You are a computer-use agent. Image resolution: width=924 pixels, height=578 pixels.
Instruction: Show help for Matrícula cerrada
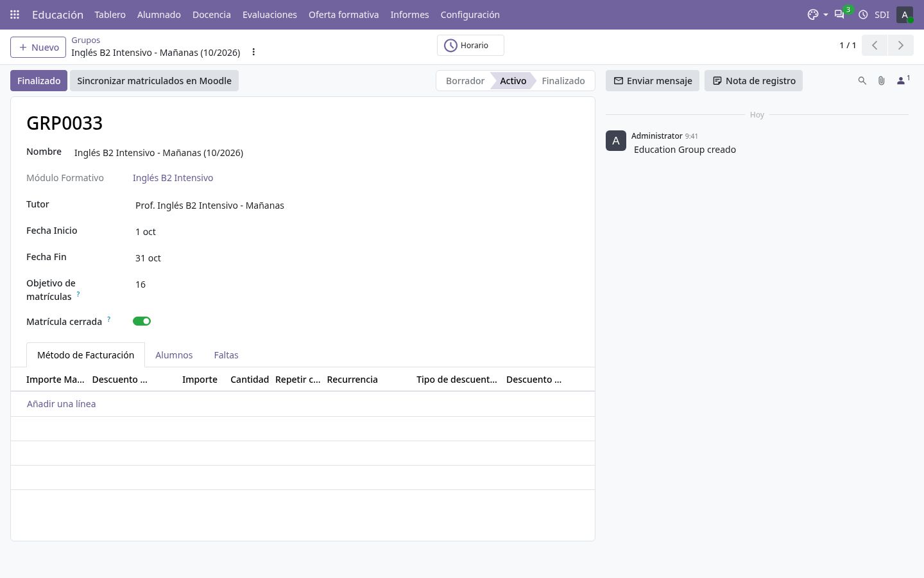click(108, 319)
